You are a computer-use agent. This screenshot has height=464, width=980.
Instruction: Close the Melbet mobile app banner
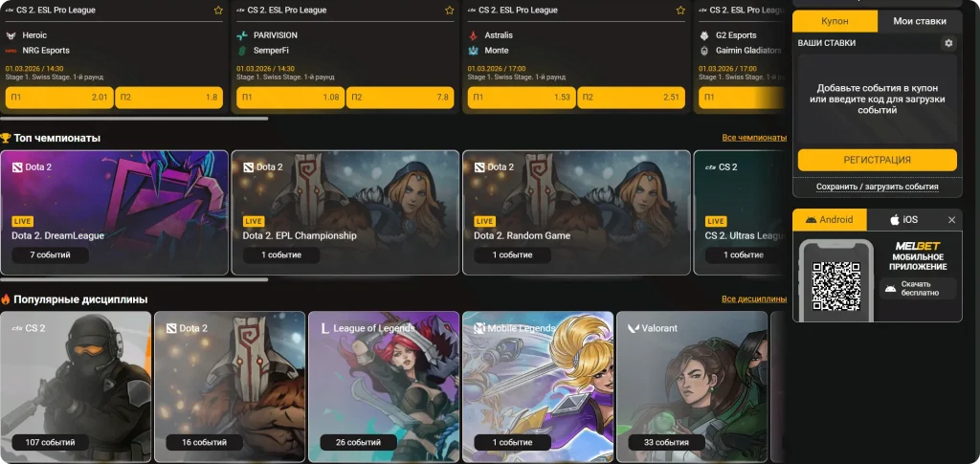951,220
